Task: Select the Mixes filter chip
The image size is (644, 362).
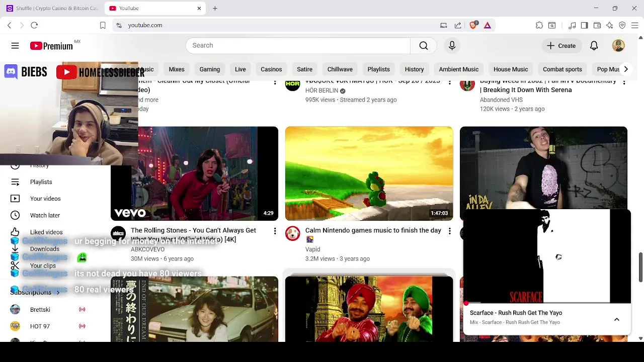Action: [177, 69]
